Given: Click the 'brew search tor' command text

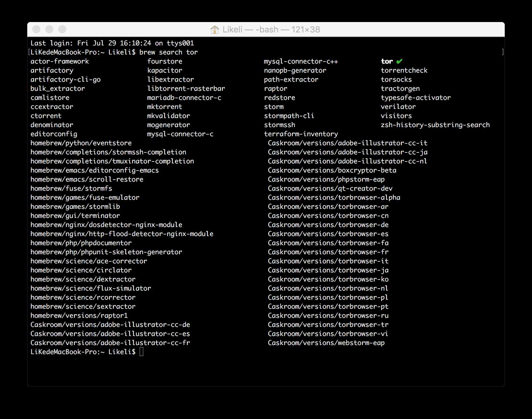Looking at the screenshot, I should click(x=168, y=52).
